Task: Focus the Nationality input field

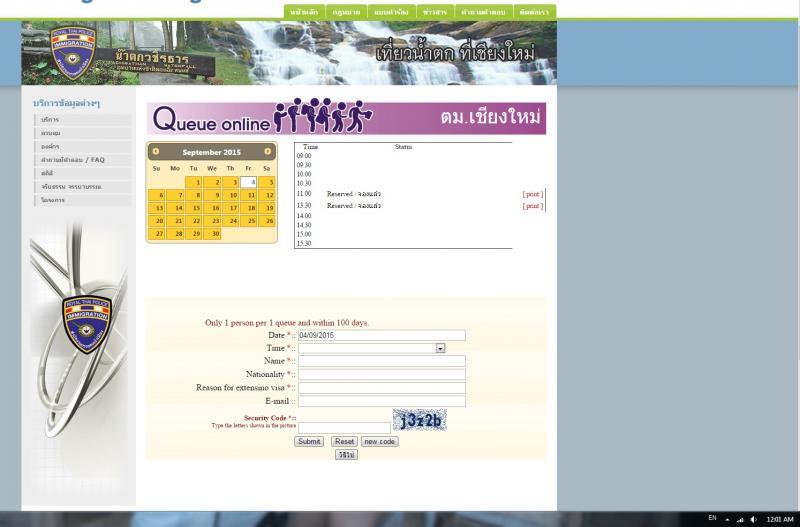Action: (x=381, y=374)
